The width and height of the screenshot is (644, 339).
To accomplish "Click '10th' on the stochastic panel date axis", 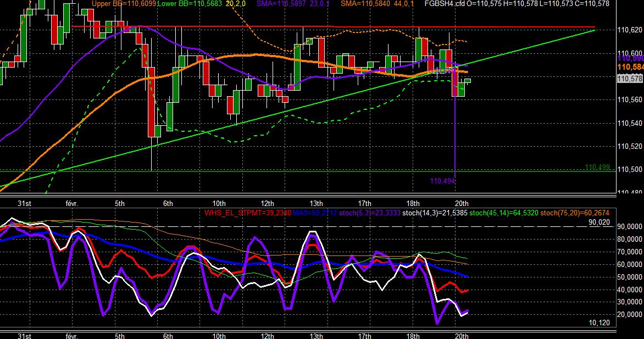I will 219,336.
